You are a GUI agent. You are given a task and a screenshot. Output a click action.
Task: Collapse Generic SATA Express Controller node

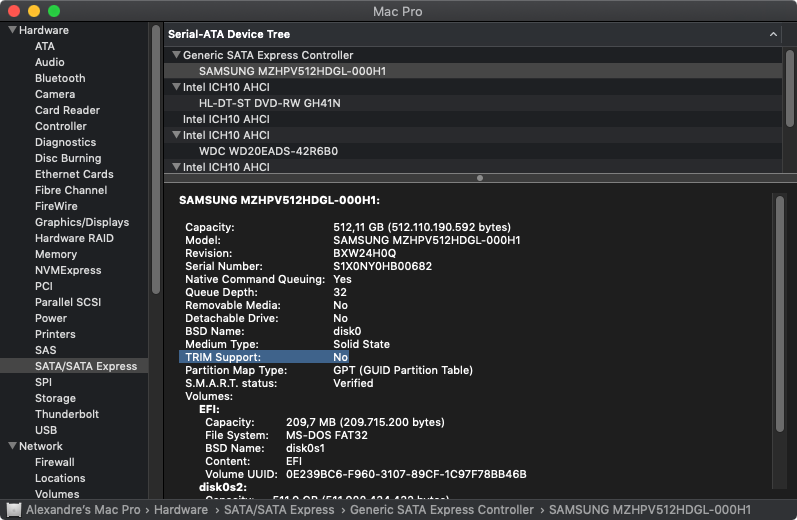[x=176, y=55]
